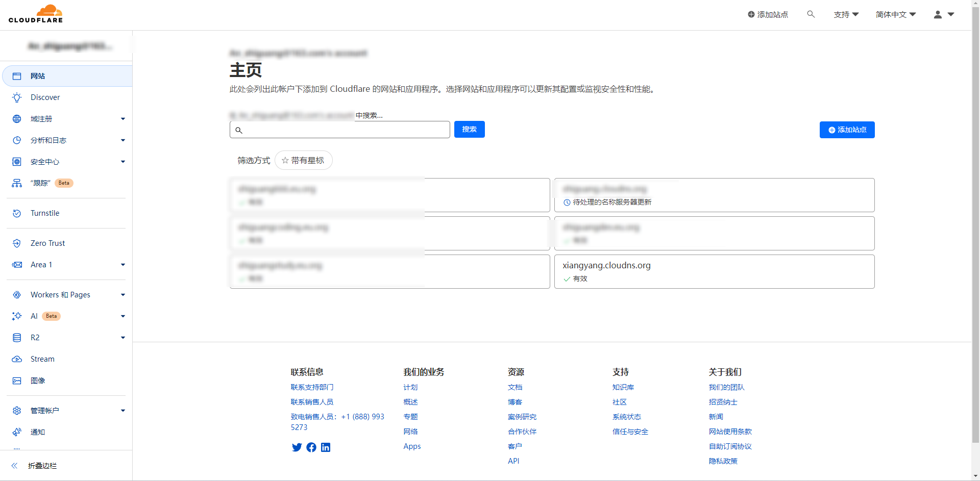Open the search magnifier in top bar
Screen dimensions: 980x481
pos(811,14)
